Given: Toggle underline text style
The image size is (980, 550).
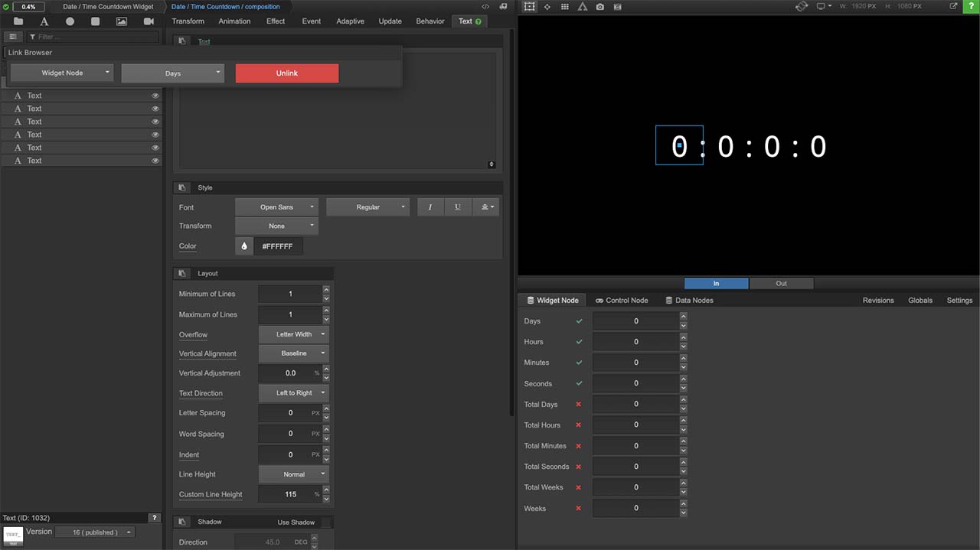Looking at the screenshot, I should coord(458,207).
